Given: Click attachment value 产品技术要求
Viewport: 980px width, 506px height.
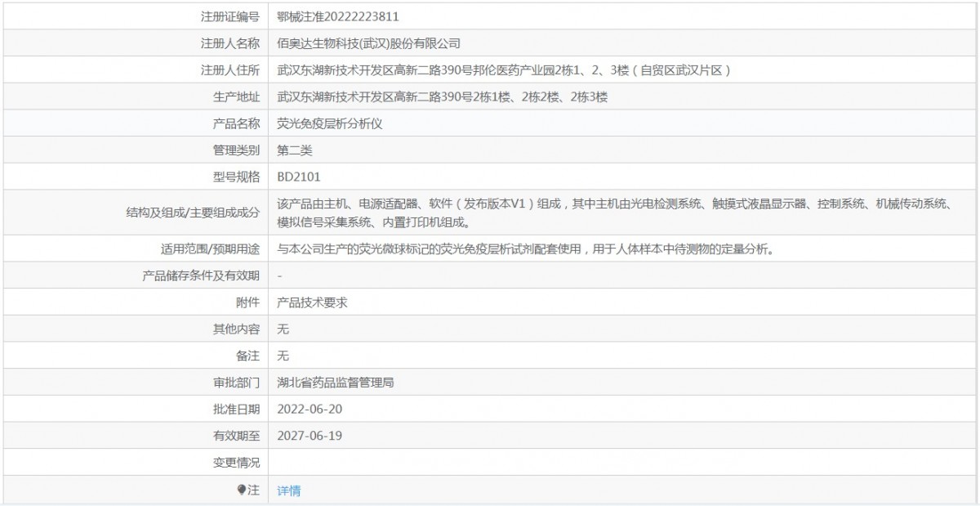Looking at the screenshot, I should [x=312, y=302].
